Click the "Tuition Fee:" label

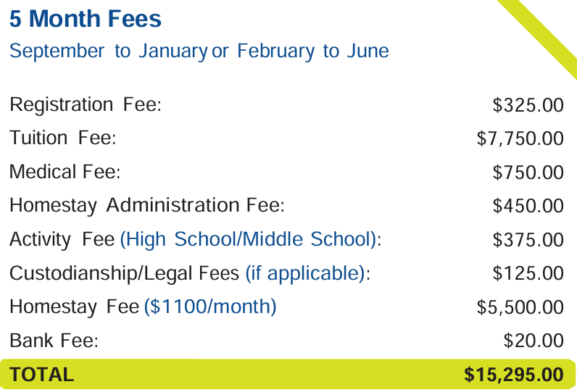pyautogui.click(x=62, y=138)
